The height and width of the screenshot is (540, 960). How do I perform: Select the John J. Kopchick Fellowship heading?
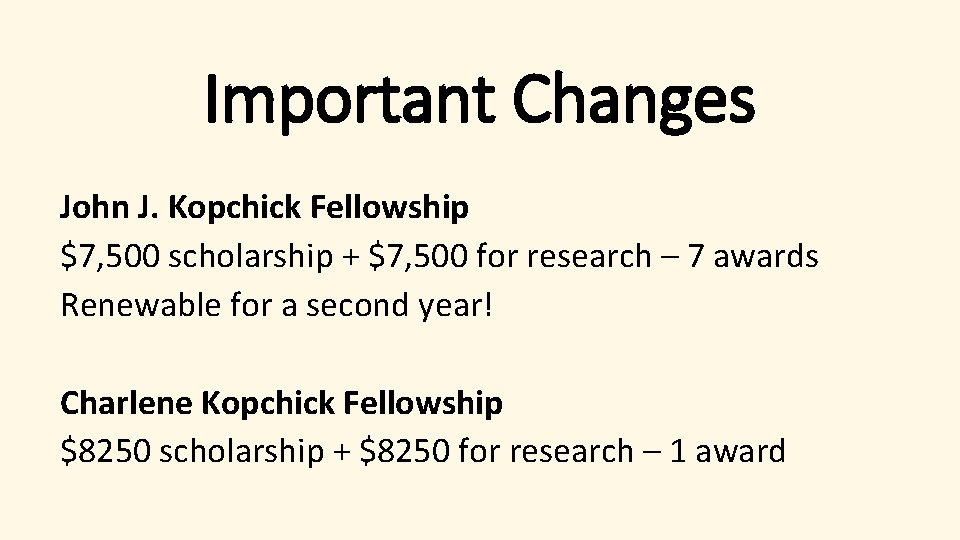click(264, 208)
